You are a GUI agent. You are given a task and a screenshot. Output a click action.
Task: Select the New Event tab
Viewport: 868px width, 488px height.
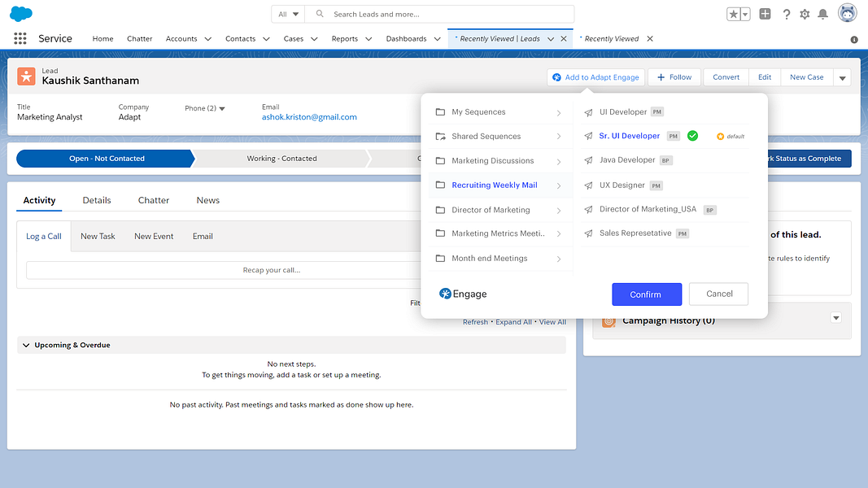click(154, 236)
